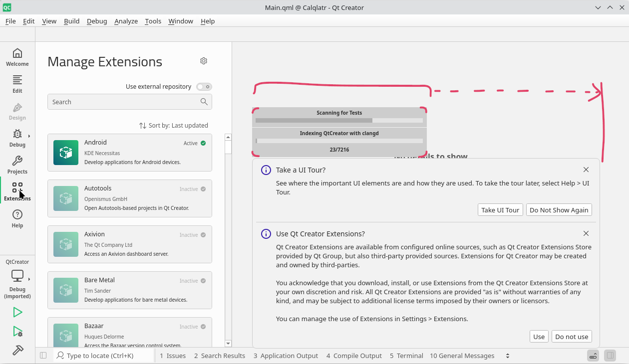Open the Analyze menu
This screenshot has width=629, height=364.
126,21
